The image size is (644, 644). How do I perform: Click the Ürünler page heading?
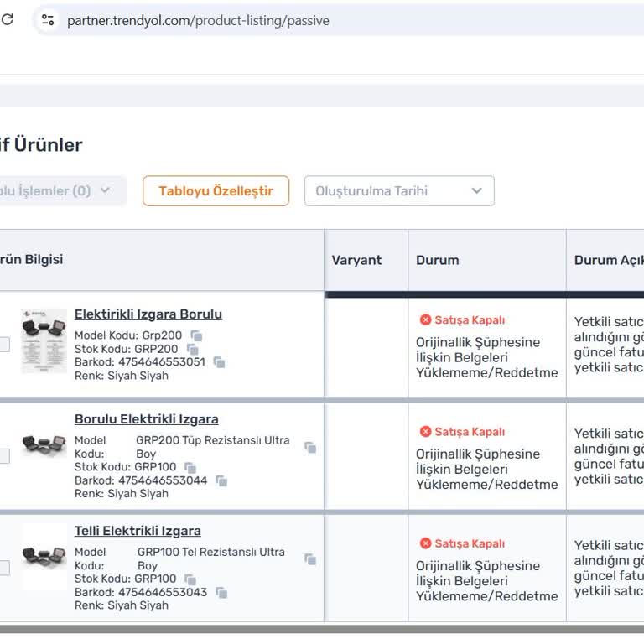pyautogui.click(x=41, y=145)
